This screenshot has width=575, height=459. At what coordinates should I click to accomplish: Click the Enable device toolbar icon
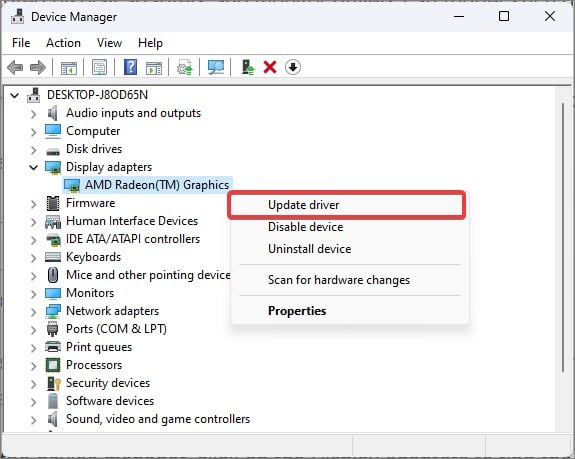click(x=248, y=67)
